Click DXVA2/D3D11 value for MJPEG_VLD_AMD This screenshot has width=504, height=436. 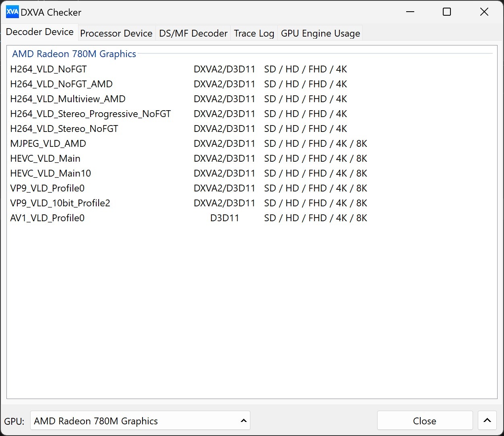pyautogui.click(x=225, y=144)
